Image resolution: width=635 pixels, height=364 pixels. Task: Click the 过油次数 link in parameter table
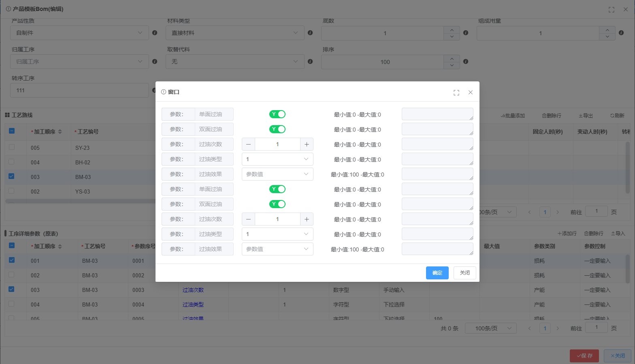pyautogui.click(x=193, y=290)
